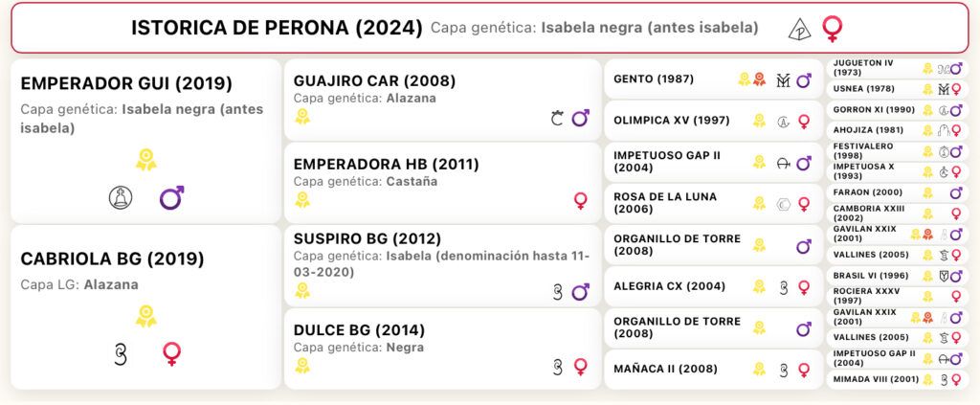Image resolution: width=980 pixels, height=405 pixels.
Task: Click the red ribbon icon next to GENTO
Action: pos(759,79)
